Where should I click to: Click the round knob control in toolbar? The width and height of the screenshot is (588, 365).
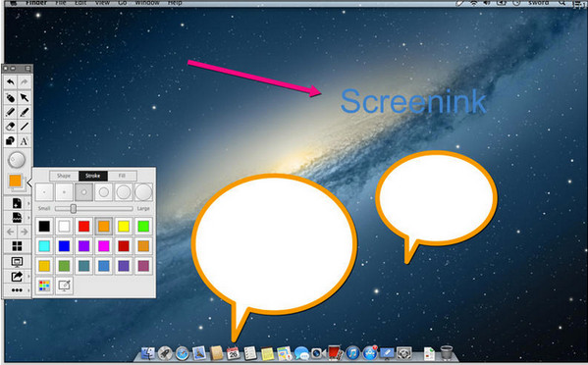point(17,160)
